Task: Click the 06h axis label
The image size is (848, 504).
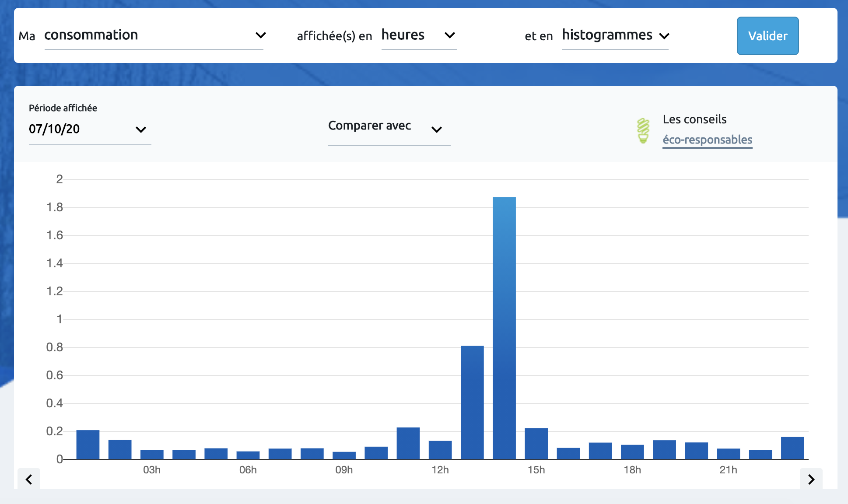Action: (x=248, y=470)
